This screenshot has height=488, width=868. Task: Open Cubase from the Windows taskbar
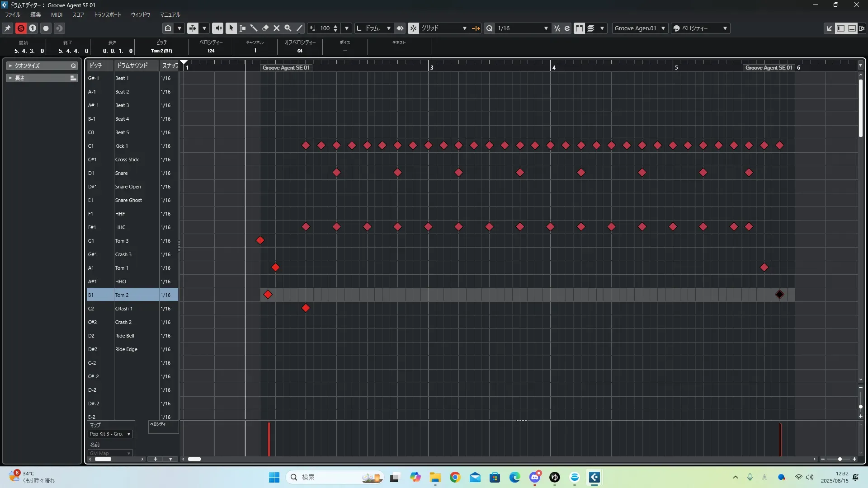pyautogui.click(x=594, y=477)
